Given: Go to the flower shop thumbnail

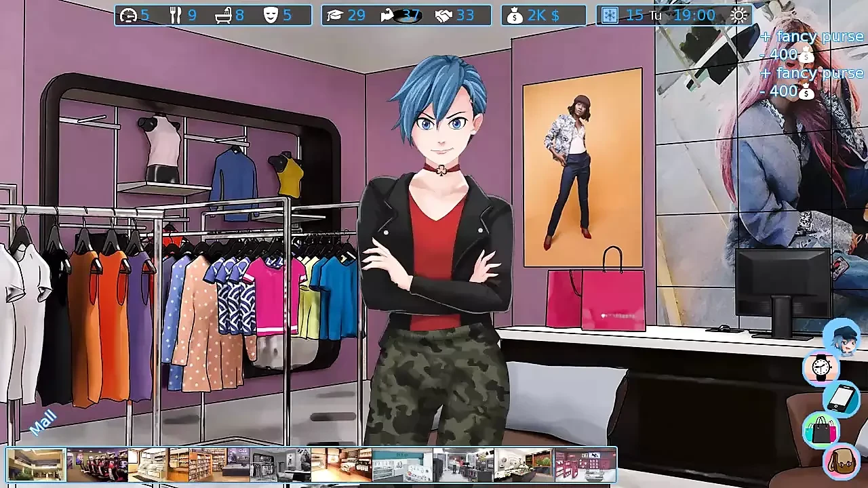Looking at the screenshot, I should (524, 465).
